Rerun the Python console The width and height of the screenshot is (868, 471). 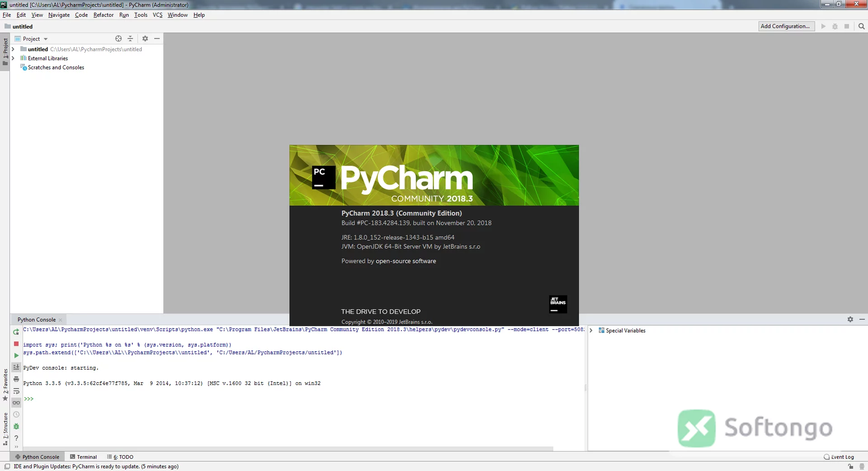(16, 332)
